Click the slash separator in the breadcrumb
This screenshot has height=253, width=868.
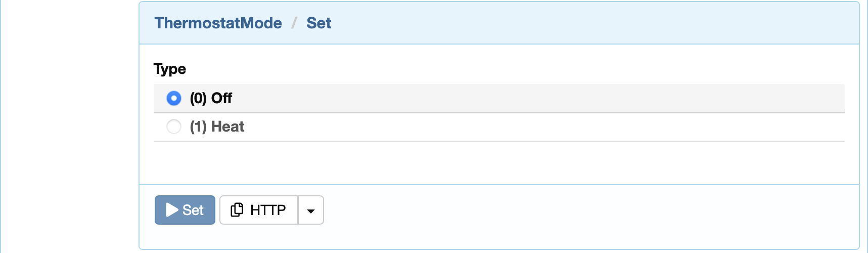tap(294, 23)
